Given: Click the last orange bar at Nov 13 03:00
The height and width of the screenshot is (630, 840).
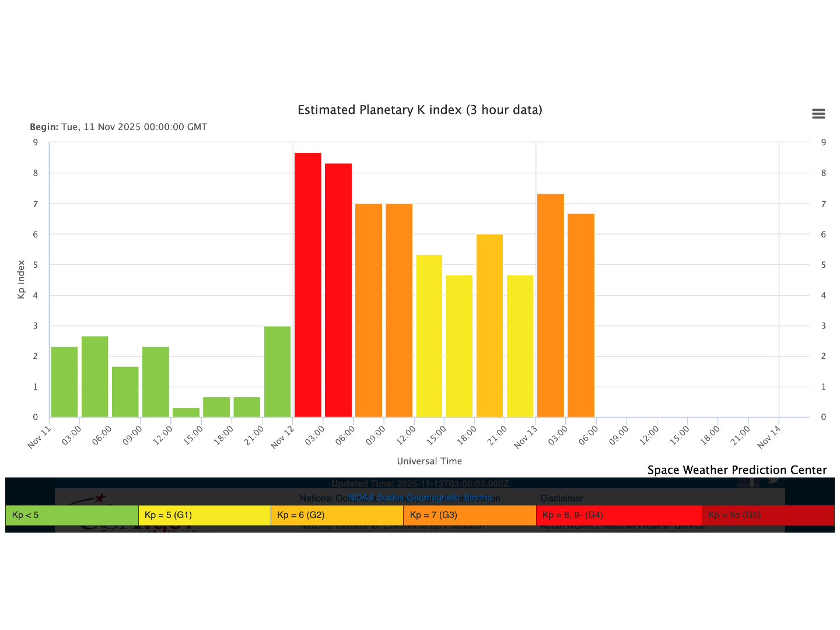Looking at the screenshot, I should pos(581,315).
